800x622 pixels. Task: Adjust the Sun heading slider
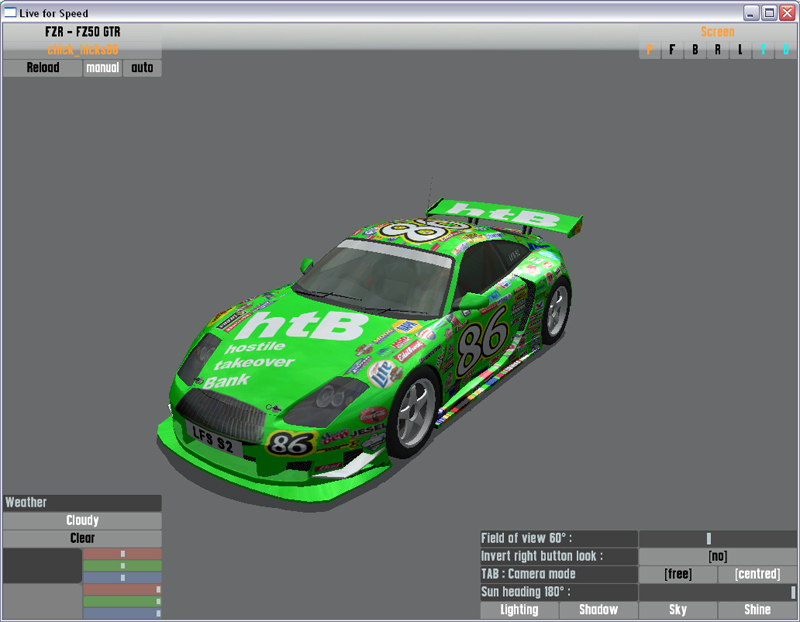[717, 592]
